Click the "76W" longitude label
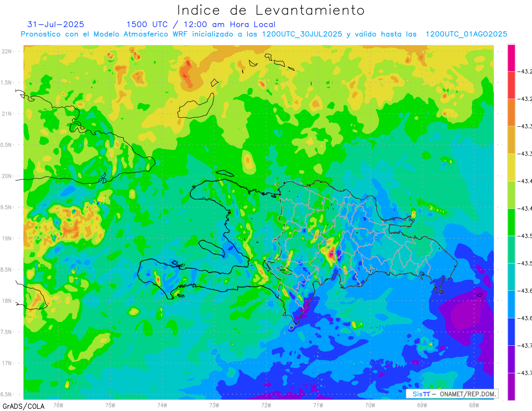 tap(58, 405)
